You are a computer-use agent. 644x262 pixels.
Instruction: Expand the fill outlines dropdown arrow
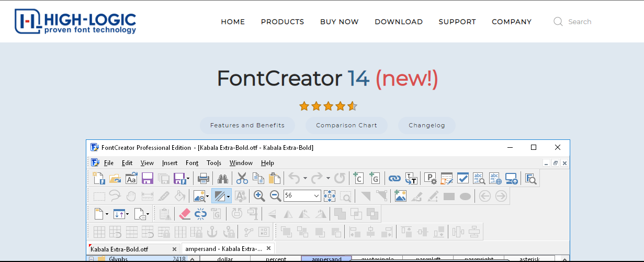point(228,196)
